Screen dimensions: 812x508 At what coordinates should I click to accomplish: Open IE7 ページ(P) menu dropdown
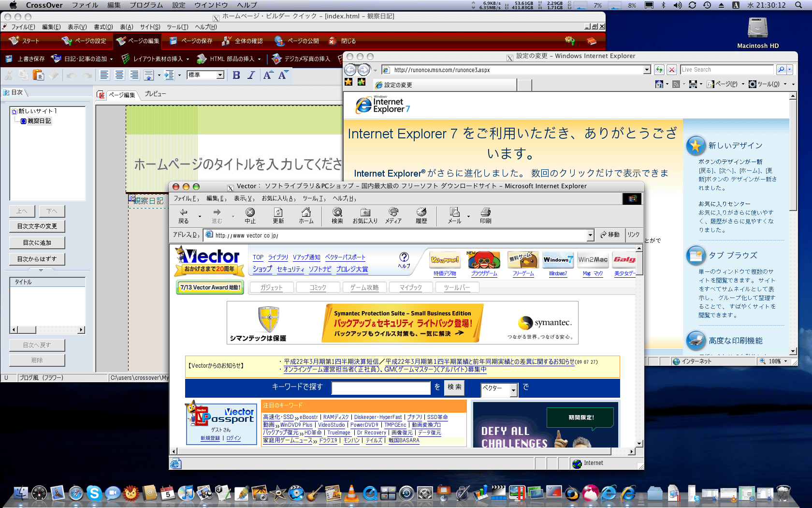click(x=743, y=84)
